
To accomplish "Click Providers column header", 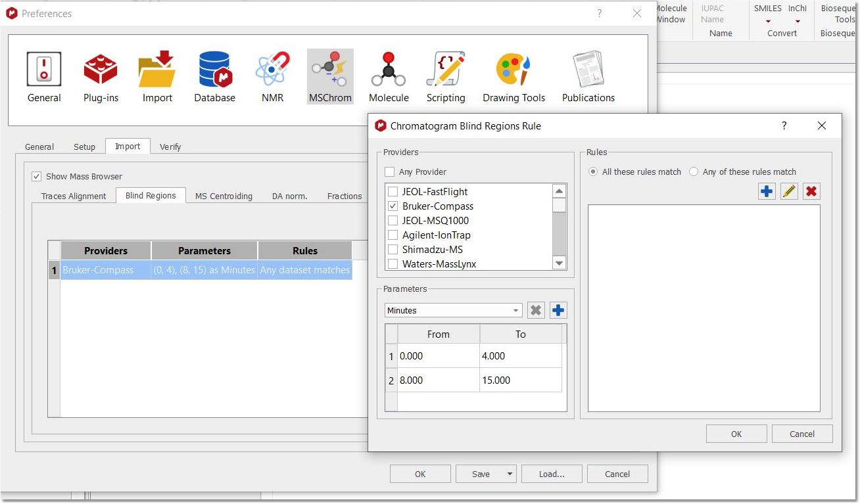I will (x=106, y=250).
